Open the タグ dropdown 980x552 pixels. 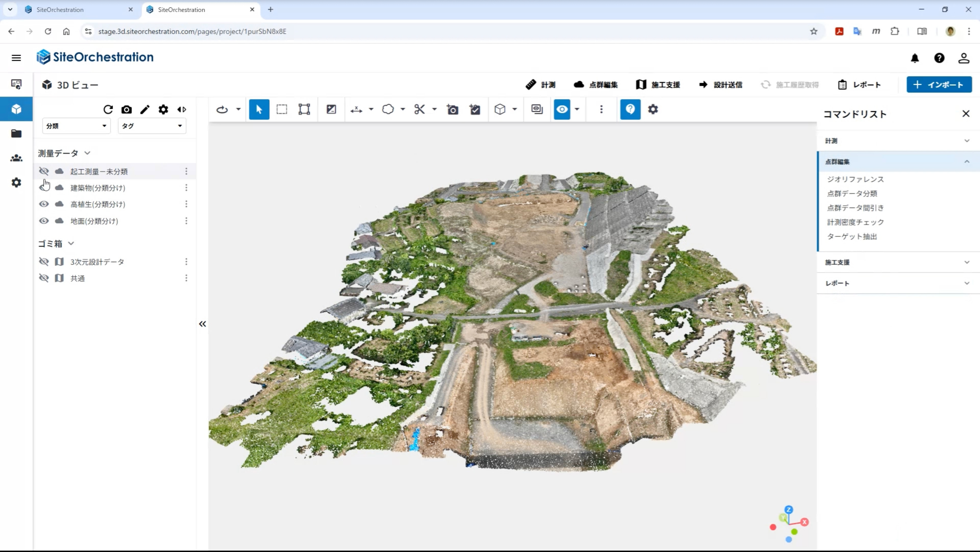[x=152, y=126]
